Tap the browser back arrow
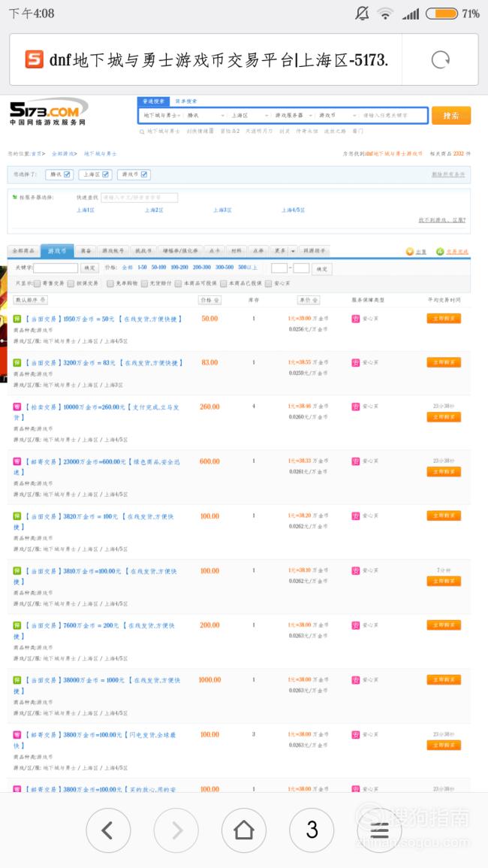This screenshot has height=868, width=488. coord(108,830)
